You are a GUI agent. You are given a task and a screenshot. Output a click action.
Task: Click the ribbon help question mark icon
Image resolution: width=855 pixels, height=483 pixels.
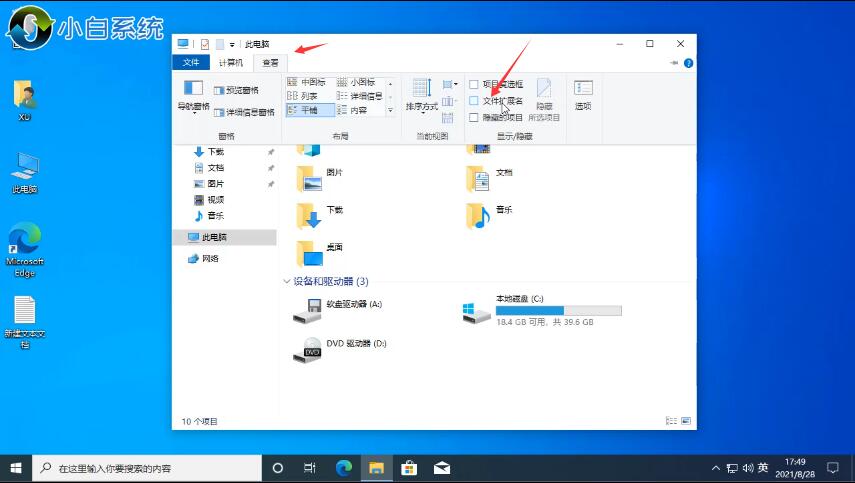pos(689,63)
